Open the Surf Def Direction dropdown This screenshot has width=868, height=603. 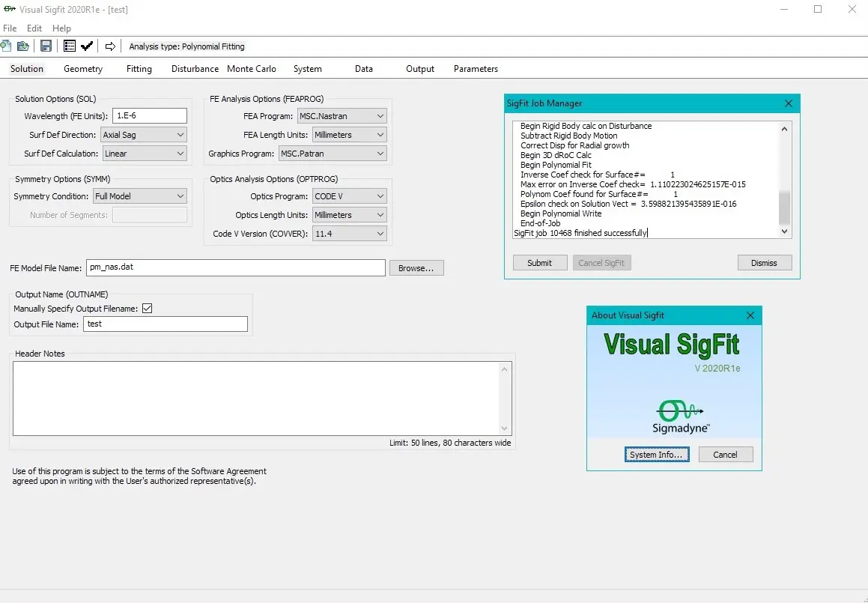(x=143, y=135)
